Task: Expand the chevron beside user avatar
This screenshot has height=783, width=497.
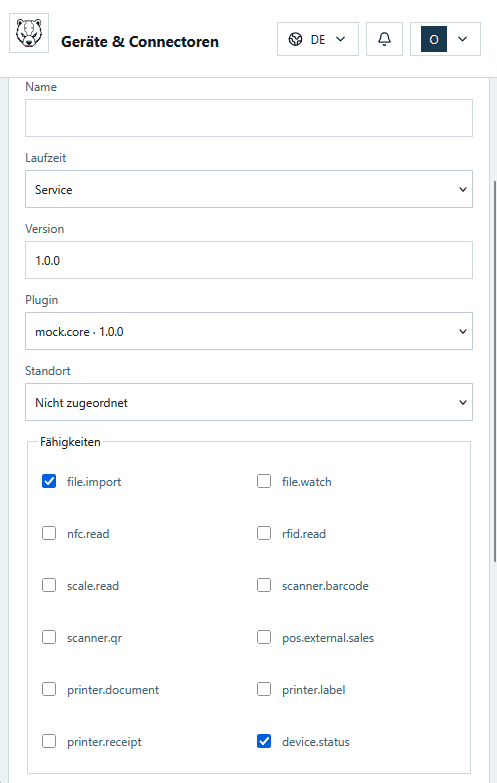Action: pos(463,39)
